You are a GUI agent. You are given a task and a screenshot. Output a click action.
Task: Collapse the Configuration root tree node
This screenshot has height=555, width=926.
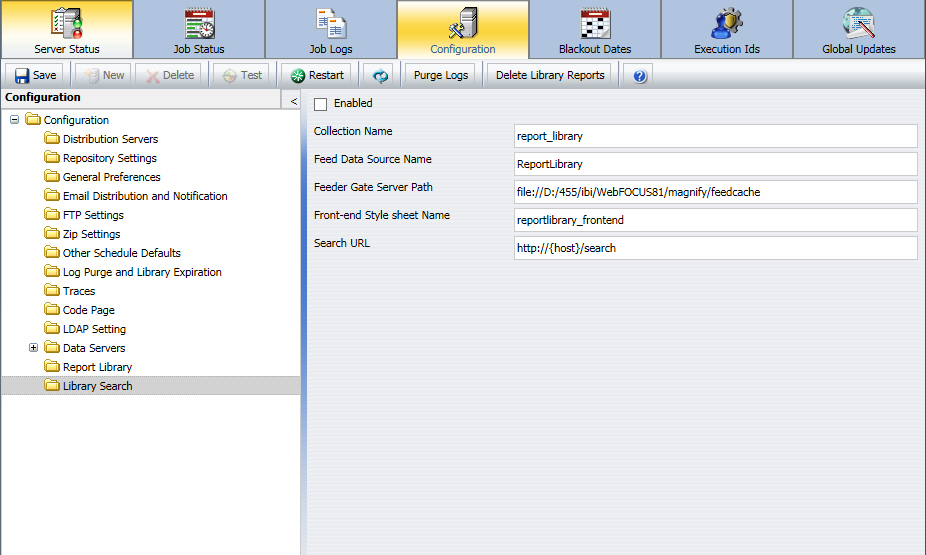pos(15,120)
